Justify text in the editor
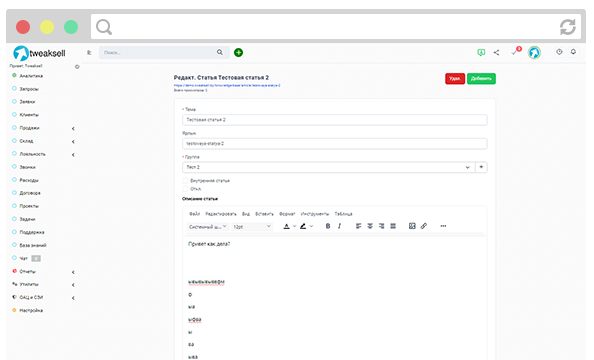 pos(393,226)
